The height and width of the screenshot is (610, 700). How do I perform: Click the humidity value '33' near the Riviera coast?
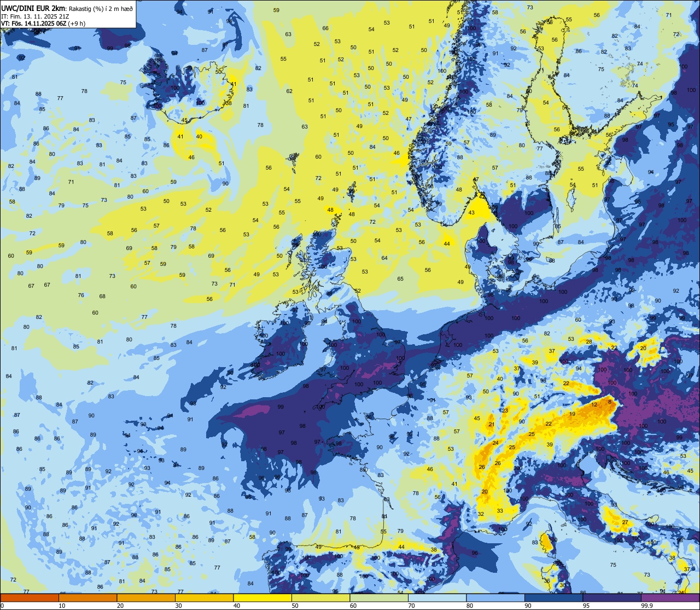click(x=500, y=510)
